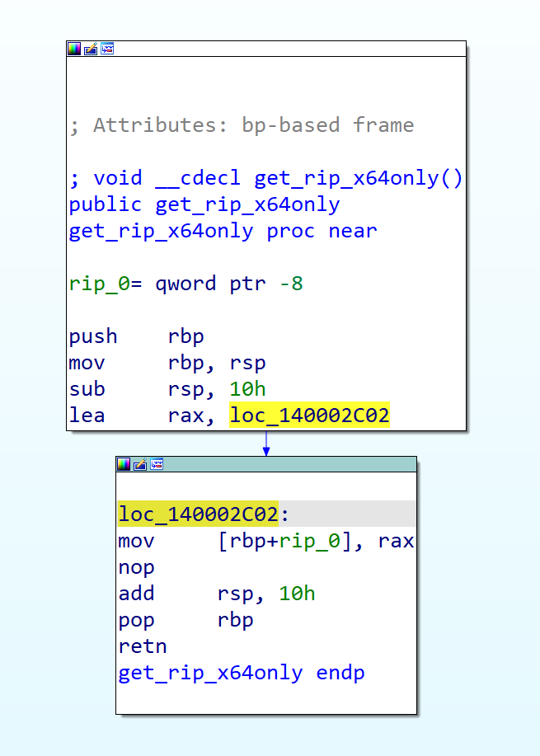Viewport: 540px width, 756px height.
Task: Select the 'sub rsp, 10h' instruction
Action: pyautogui.click(x=167, y=389)
